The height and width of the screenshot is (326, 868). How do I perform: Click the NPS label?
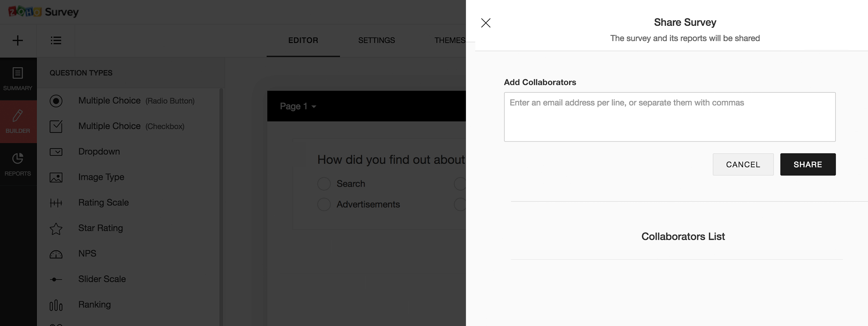click(87, 254)
